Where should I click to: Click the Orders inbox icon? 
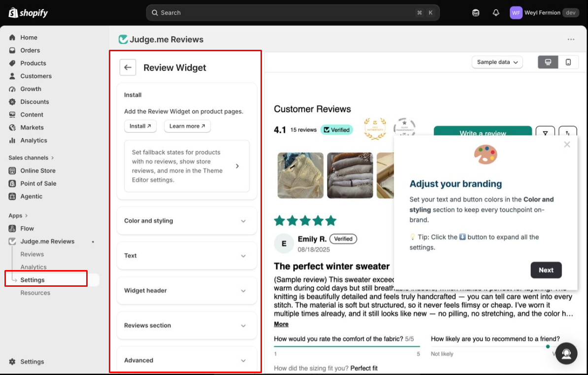(12, 50)
